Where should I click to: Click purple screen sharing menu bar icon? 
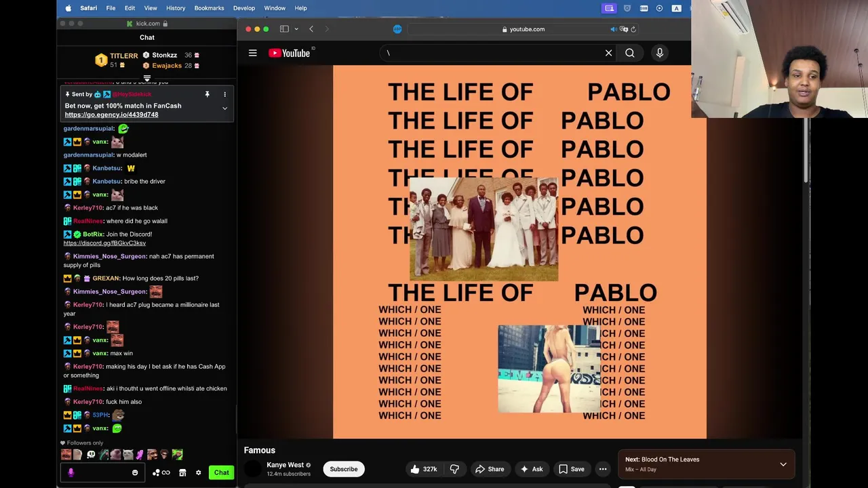[609, 8]
